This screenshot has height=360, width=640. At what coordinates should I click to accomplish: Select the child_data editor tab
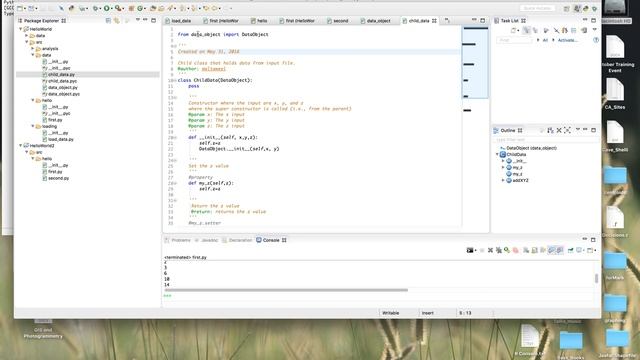pyautogui.click(x=419, y=20)
